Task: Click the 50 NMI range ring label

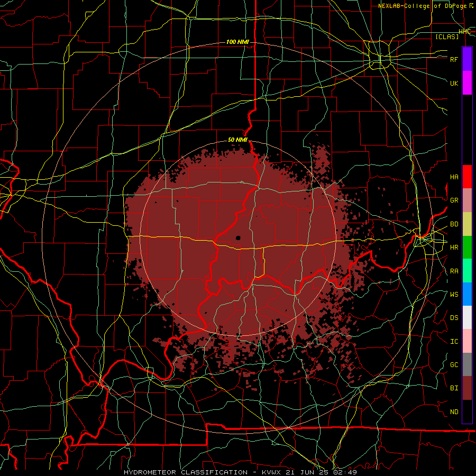Action: (237, 140)
